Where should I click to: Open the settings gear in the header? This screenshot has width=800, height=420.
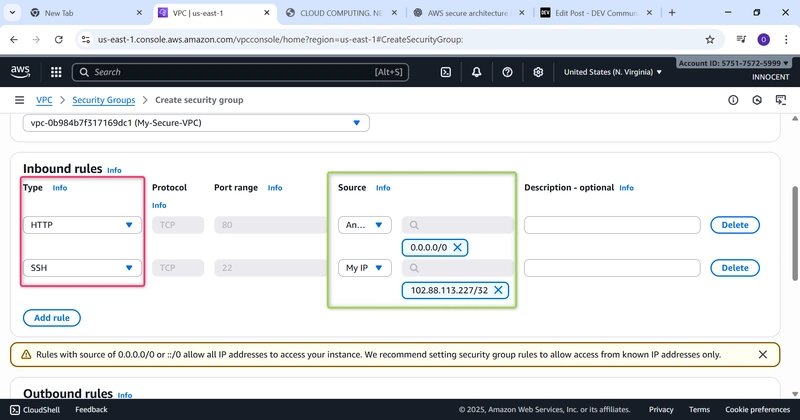538,72
